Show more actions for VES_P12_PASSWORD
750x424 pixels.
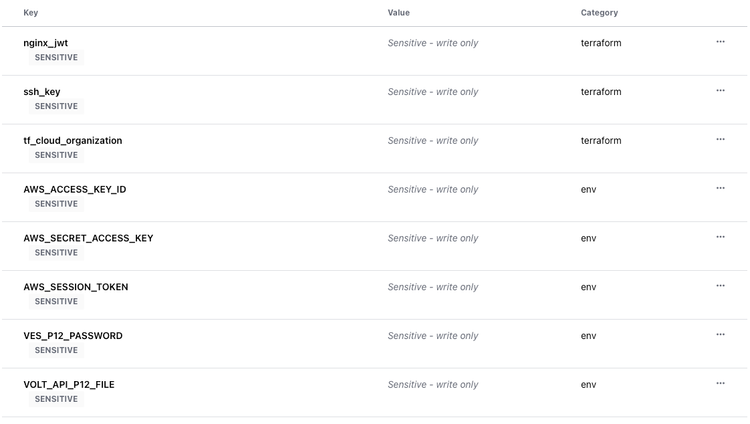coord(720,335)
